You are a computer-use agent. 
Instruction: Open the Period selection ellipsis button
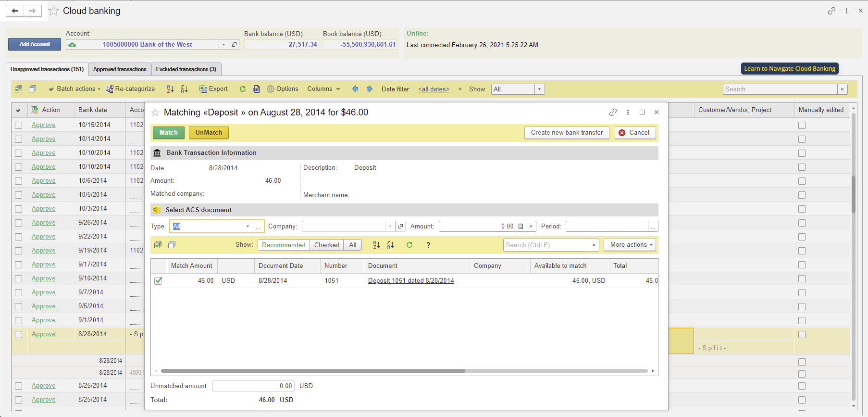[x=653, y=227]
